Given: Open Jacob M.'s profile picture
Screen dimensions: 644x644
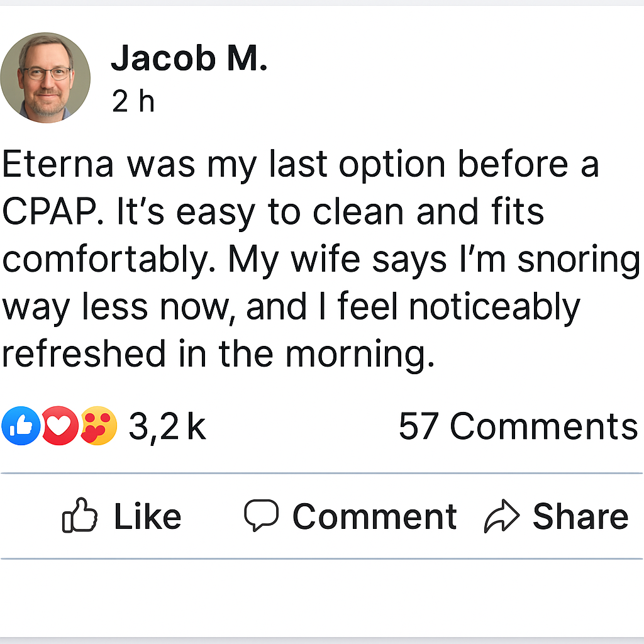Looking at the screenshot, I should (x=45, y=78).
